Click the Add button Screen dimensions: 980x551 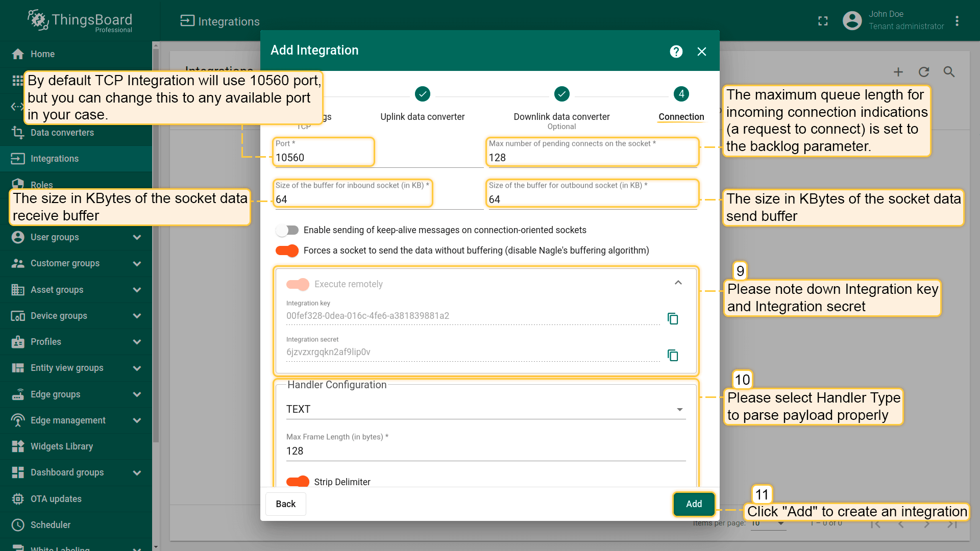point(694,504)
